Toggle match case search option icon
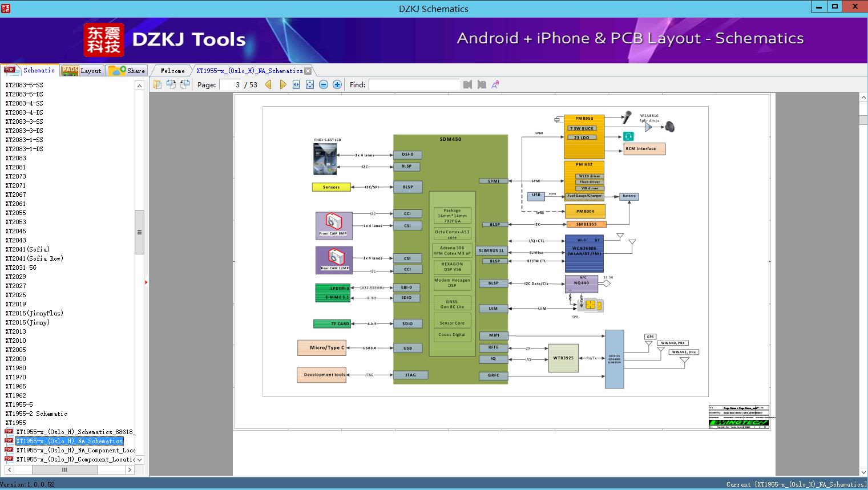Screen dimensions: 868x490 click(x=495, y=84)
